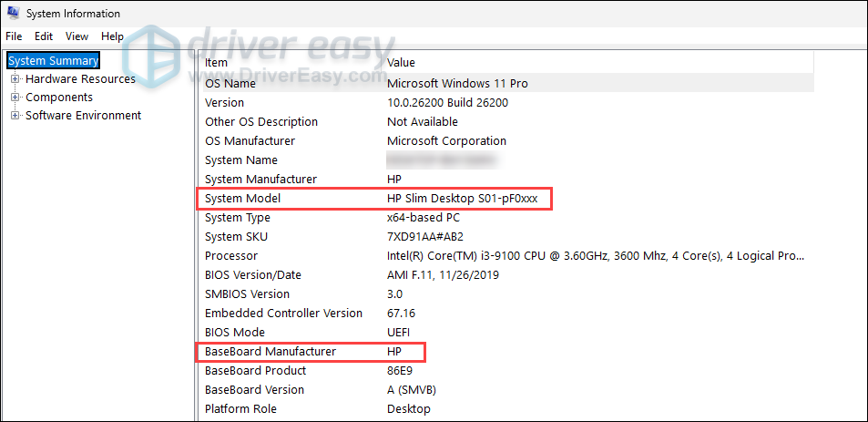Select the System Type row label
Image resolution: width=868 pixels, height=422 pixels.
(x=238, y=218)
